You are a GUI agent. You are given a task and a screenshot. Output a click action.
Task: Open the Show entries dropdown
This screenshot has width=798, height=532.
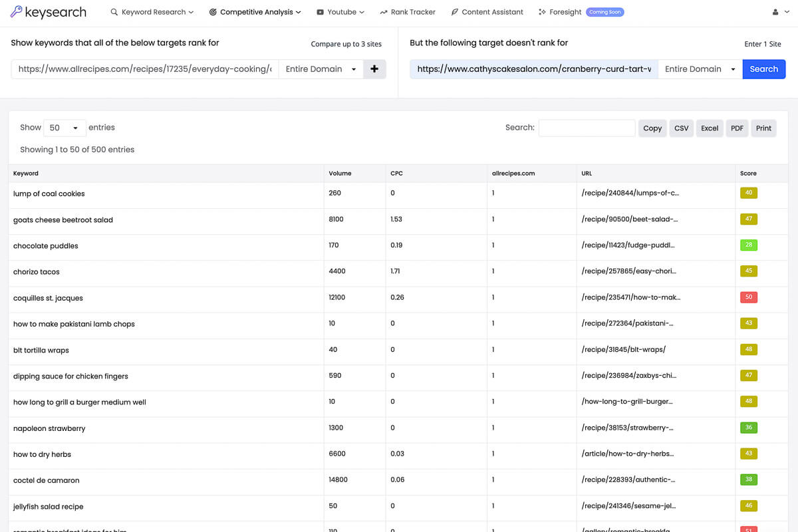(x=65, y=128)
